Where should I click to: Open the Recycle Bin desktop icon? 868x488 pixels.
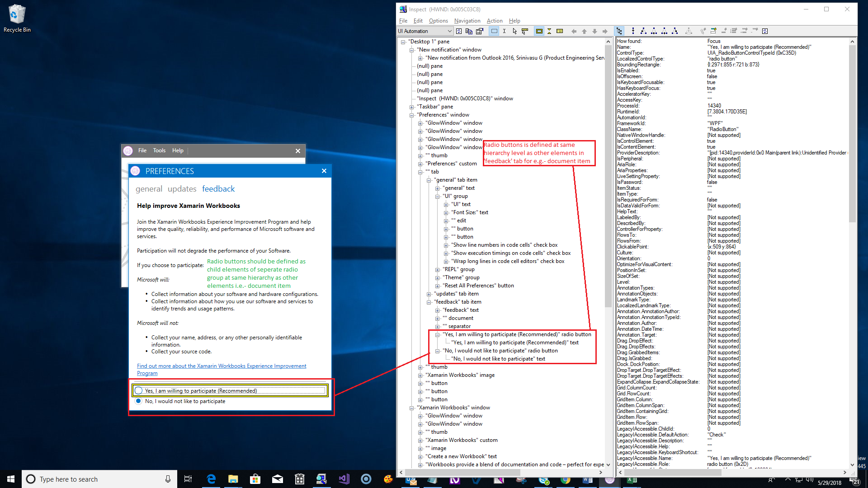[17, 19]
